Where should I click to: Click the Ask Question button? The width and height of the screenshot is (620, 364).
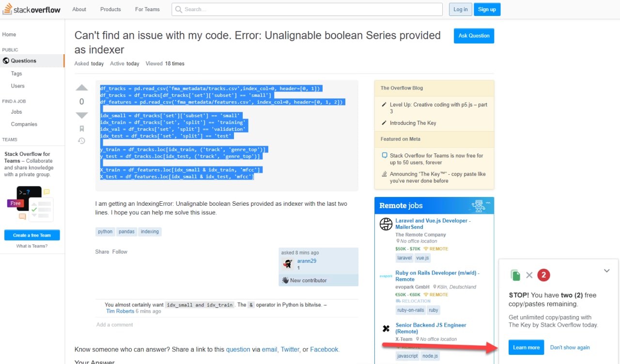tap(474, 36)
